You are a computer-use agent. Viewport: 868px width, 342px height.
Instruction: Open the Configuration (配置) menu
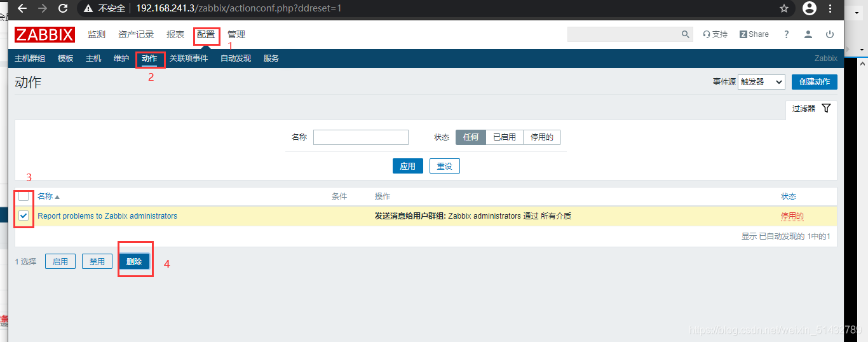tap(206, 34)
